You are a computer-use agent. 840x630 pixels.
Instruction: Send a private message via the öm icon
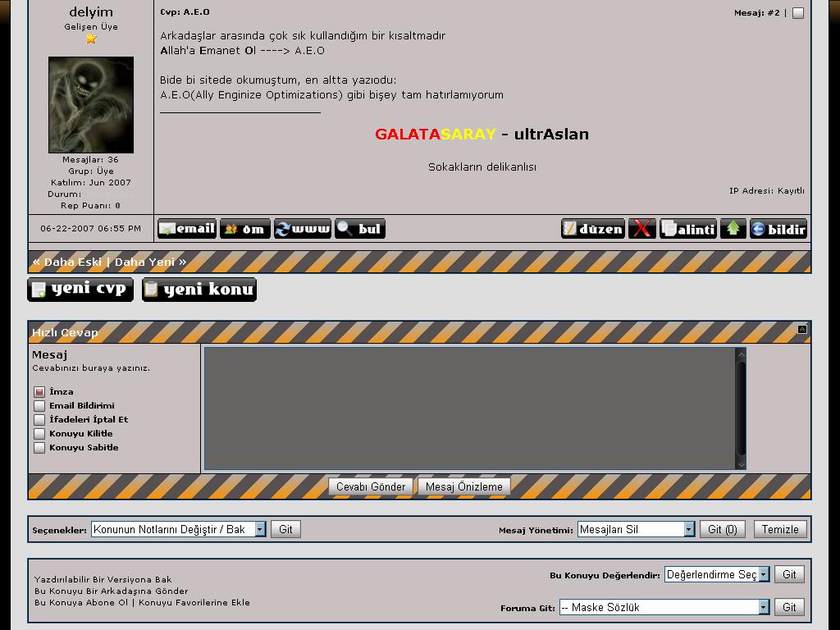pos(244,229)
